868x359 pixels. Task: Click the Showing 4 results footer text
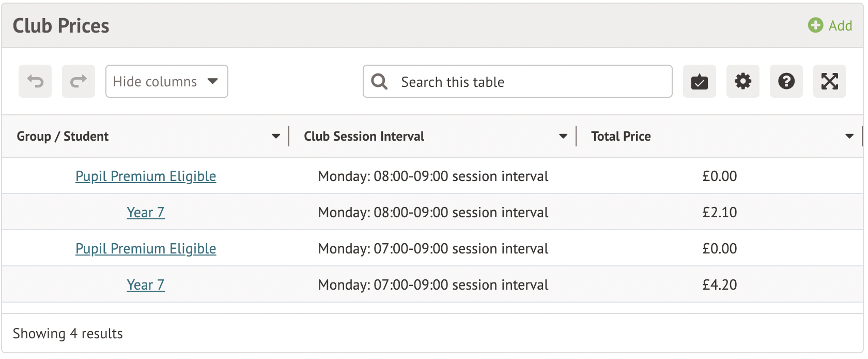tap(68, 334)
